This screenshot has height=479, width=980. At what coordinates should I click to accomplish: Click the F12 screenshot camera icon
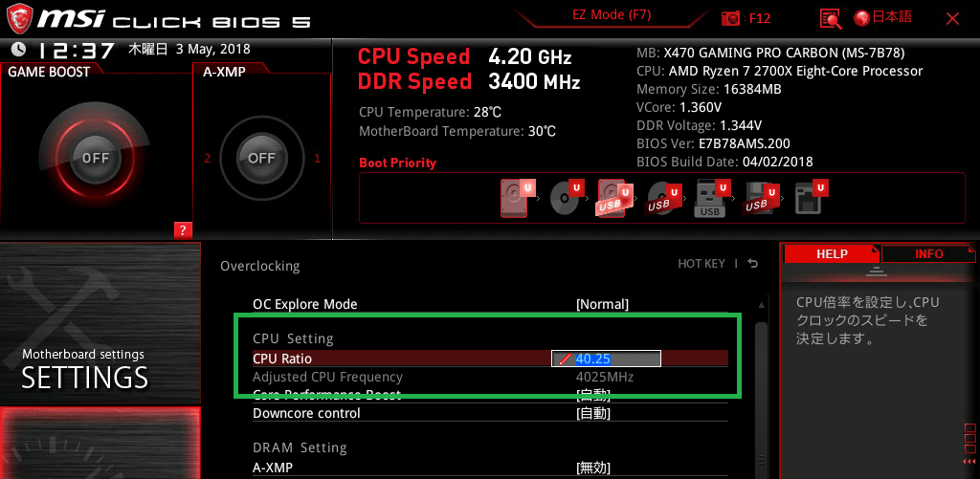coord(730,18)
